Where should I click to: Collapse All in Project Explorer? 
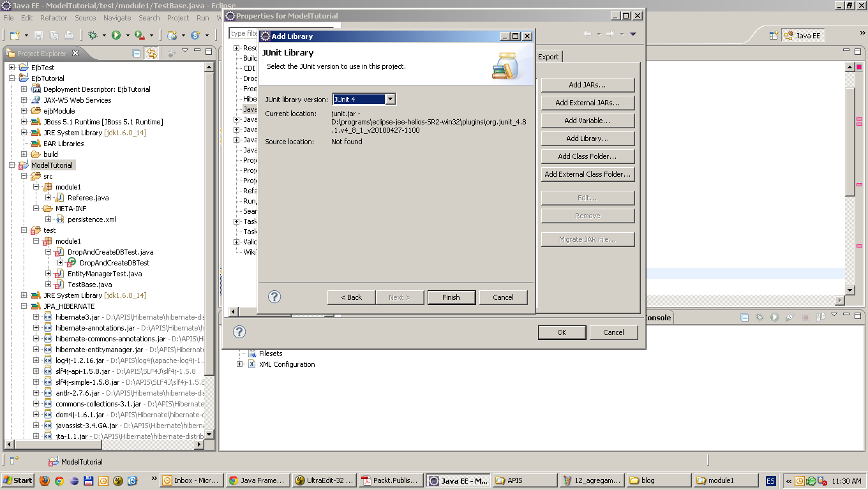click(136, 53)
